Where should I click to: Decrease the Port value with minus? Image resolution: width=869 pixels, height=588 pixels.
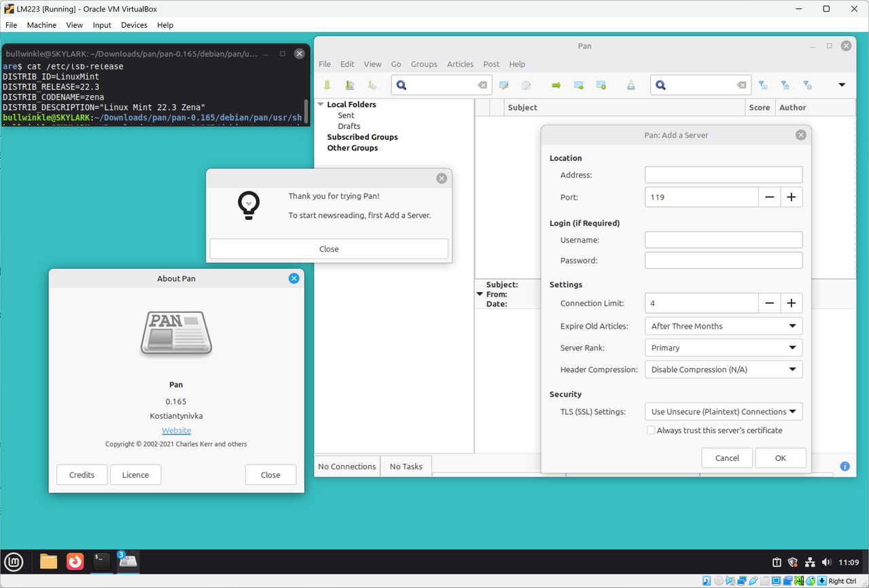pos(769,197)
